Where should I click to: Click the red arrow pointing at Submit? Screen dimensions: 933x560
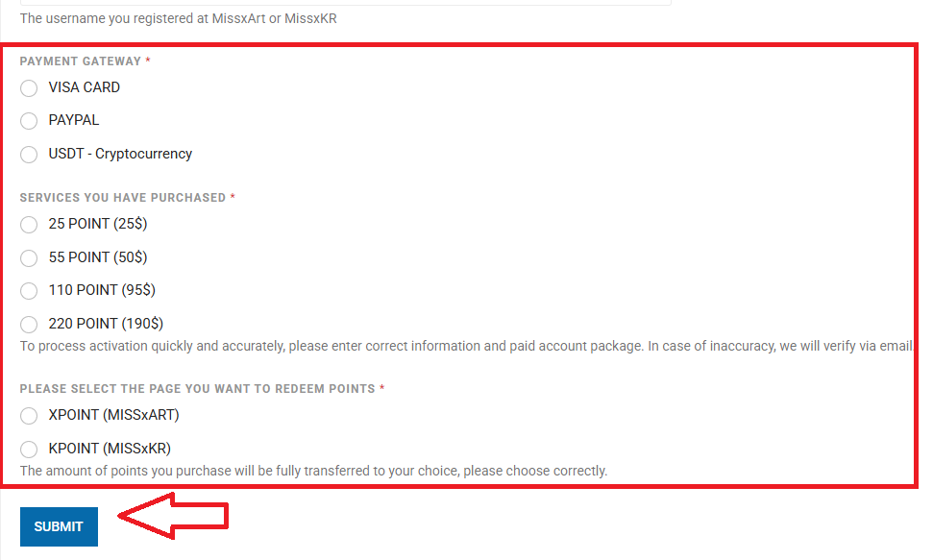click(x=173, y=518)
